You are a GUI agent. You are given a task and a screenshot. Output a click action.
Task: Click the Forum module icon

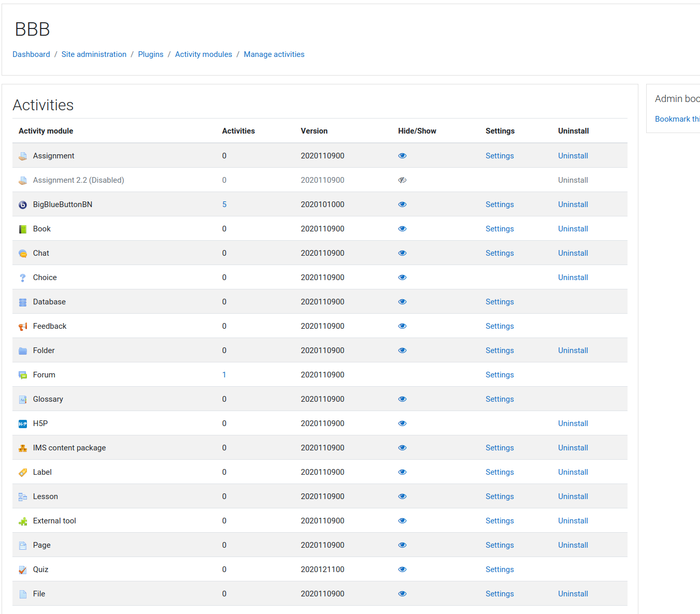(23, 375)
